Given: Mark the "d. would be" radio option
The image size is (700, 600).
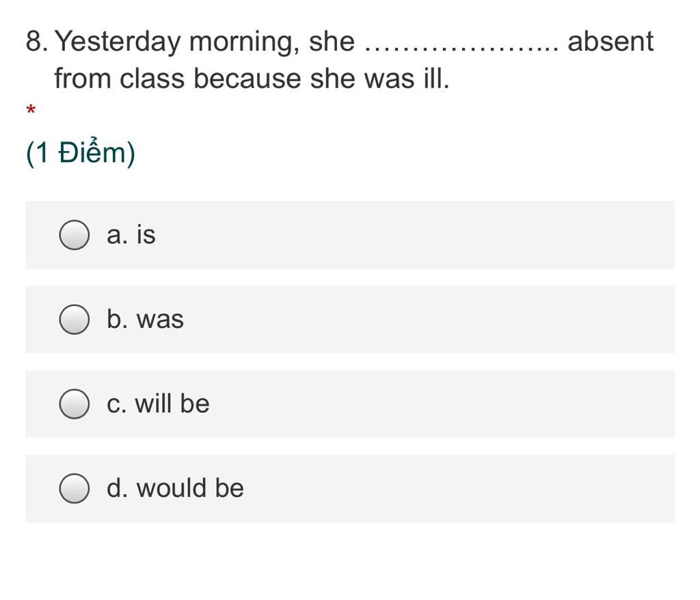Looking at the screenshot, I should point(74,488).
